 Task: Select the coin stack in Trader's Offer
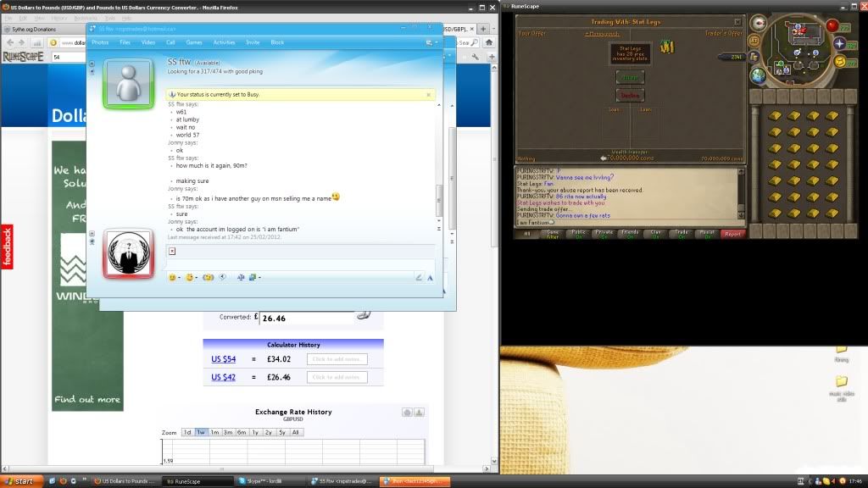pyautogui.click(x=667, y=47)
